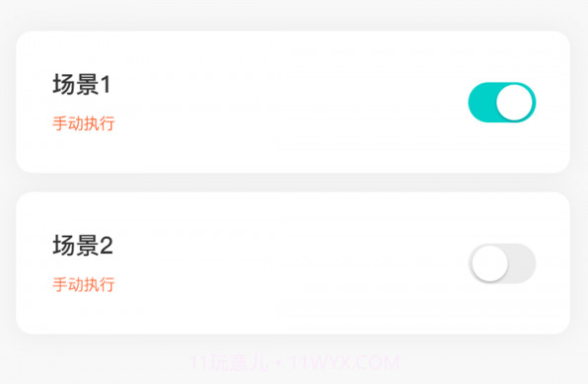This screenshot has width=588, height=384.
Task: Click the digit 2 in the 场景2 heading
Action: [107, 246]
